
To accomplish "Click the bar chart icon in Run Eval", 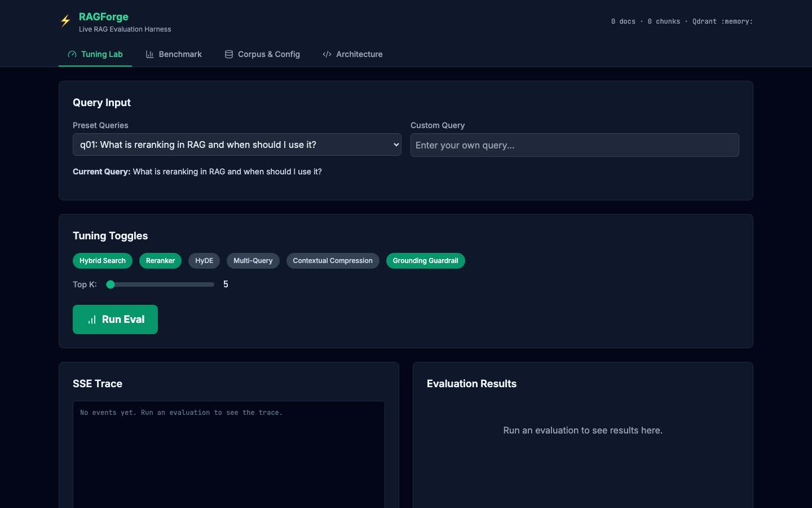I will (92, 319).
